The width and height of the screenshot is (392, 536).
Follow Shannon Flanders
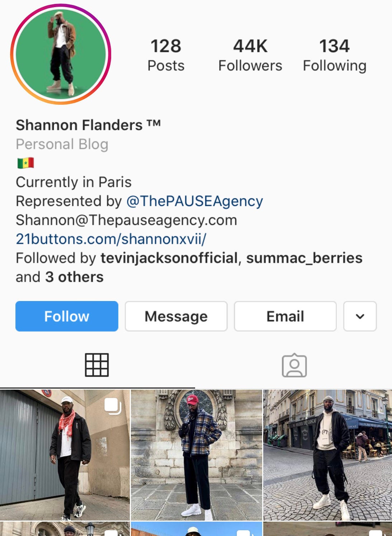(67, 316)
